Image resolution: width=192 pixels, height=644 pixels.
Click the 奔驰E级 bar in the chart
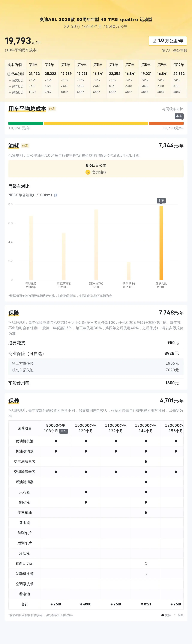tap(31, 248)
